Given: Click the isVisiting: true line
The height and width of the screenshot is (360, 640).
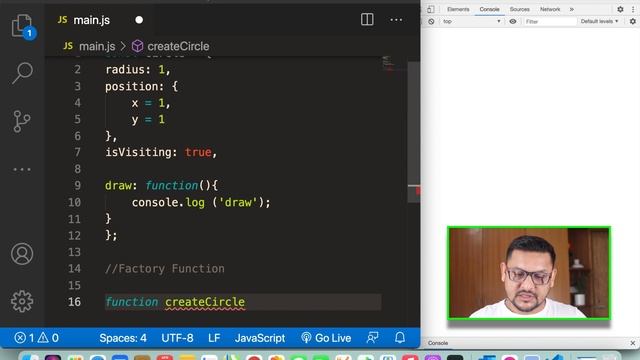Looking at the screenshot, I should point(161,152).
